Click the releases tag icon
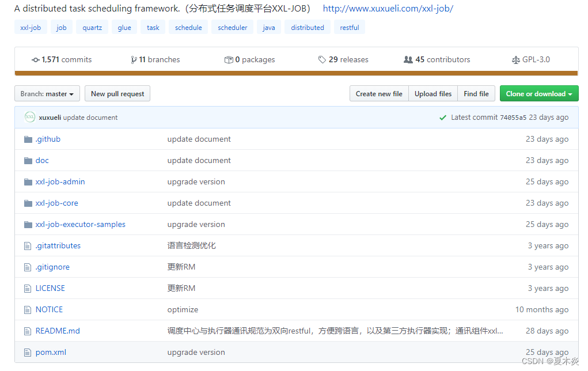 [322, 59]
